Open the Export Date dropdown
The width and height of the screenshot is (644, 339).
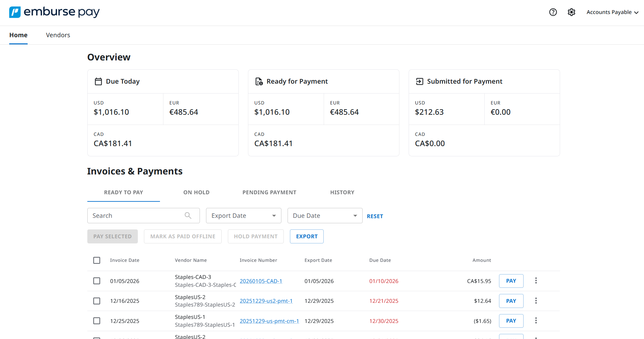[x=243, y=215]
